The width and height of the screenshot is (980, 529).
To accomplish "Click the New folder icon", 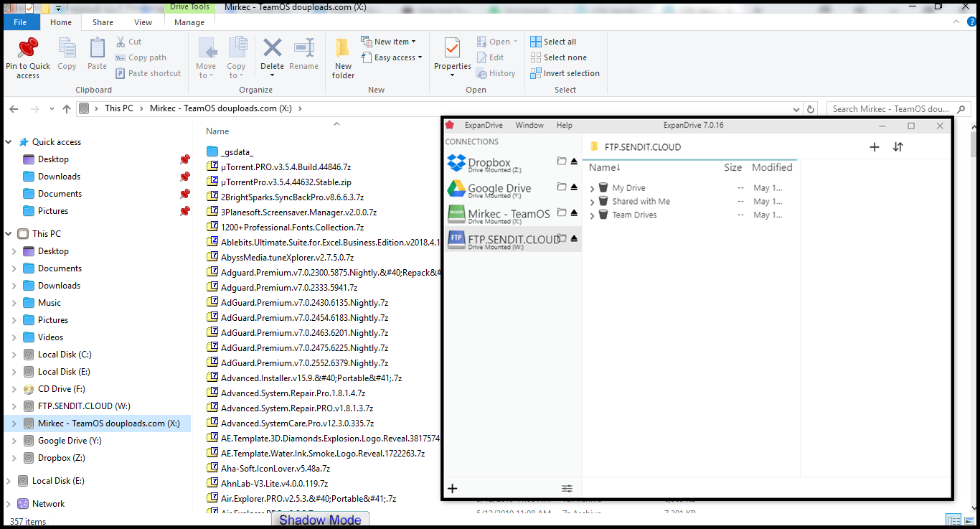I will [343, 48].
